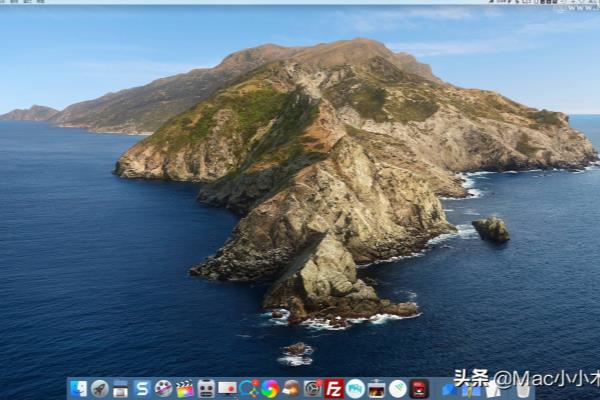600x400 pixels.
Task: Open Finder from the Dock
Action: tap(78, 389)
